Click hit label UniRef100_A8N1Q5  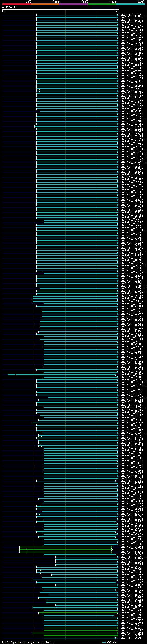tap(132, 375)
